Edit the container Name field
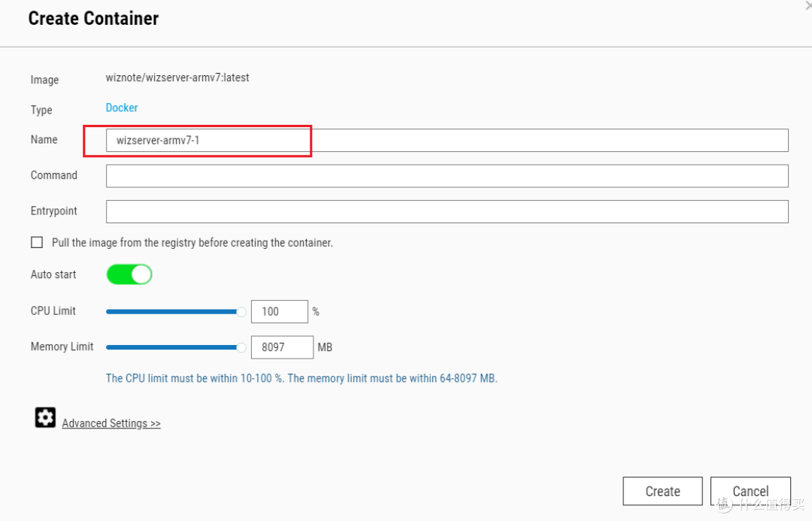This screenshot has height=521, width=812. click(208, 140)
